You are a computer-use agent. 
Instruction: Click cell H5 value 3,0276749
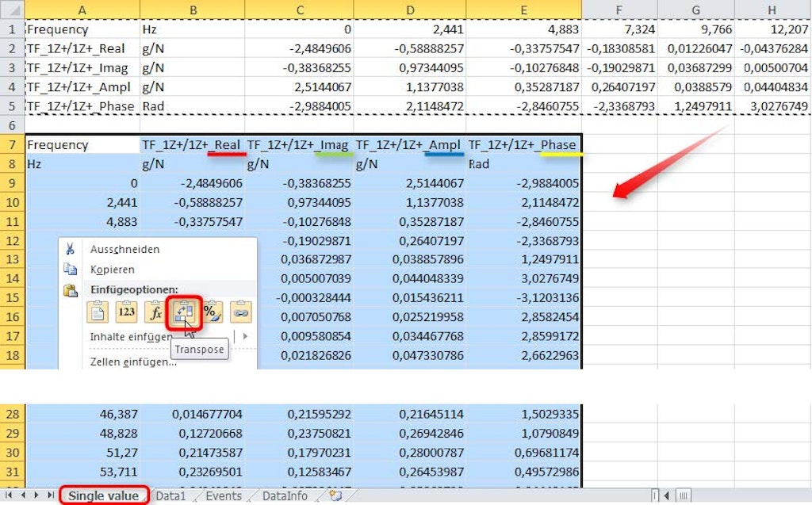[x=772, y=106]
